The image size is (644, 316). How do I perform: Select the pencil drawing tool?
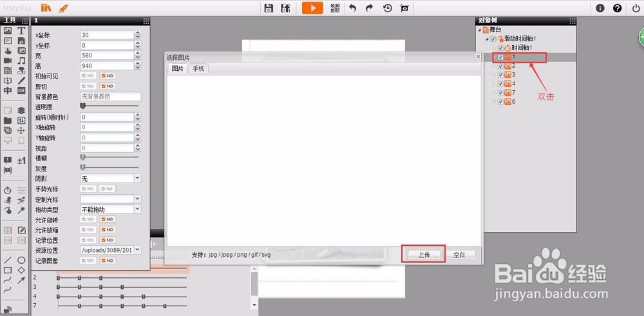point(21,81)
